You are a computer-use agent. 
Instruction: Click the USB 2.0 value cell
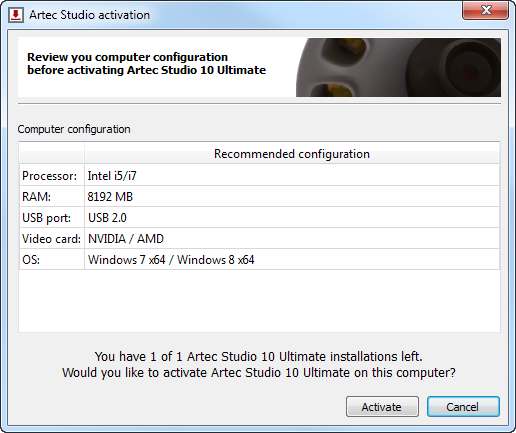[292, 217]
